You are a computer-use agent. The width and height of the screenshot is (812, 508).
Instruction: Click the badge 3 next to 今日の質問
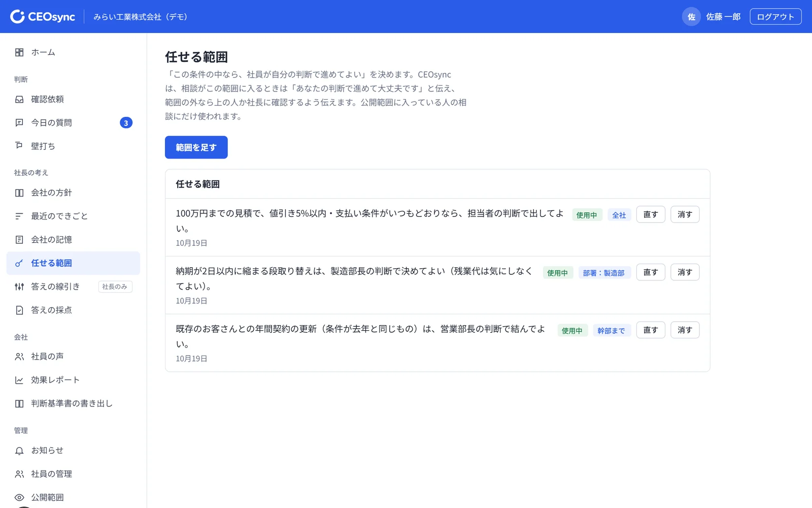[x=126, y=123]
